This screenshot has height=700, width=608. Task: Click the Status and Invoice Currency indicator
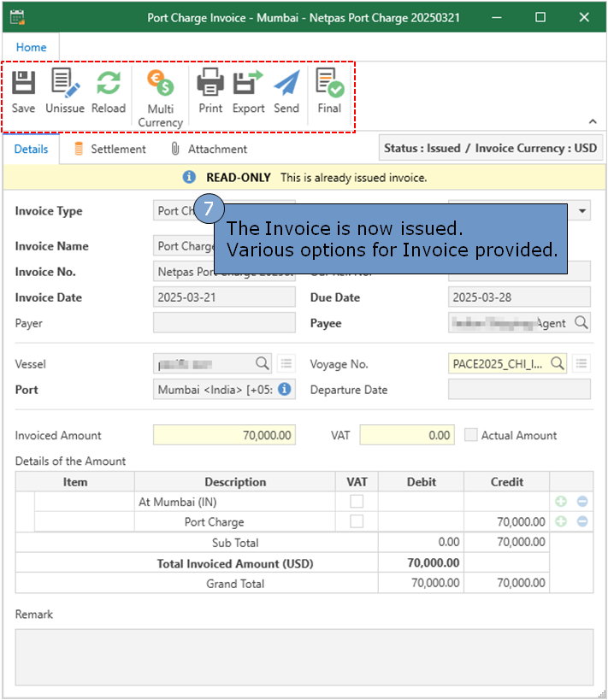pyautogui.click(x=491, y=148)
